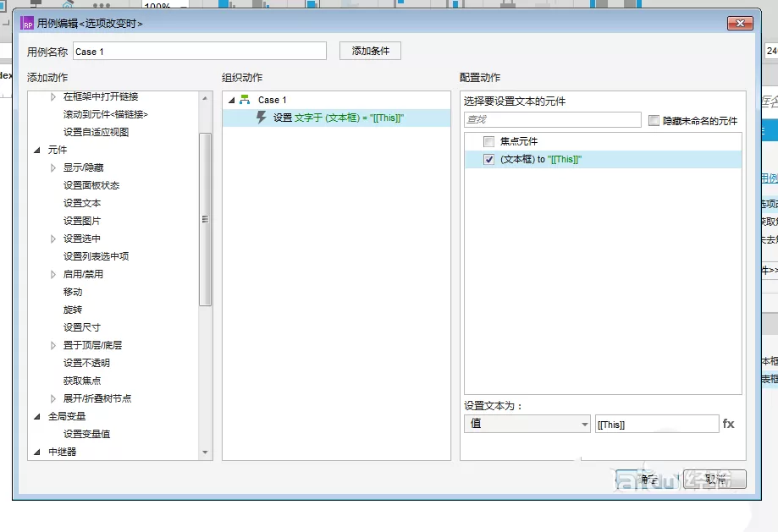Viewport: 778px width, 532px height.
Task: Click the 查找 search field
Action: pos(553,119)
